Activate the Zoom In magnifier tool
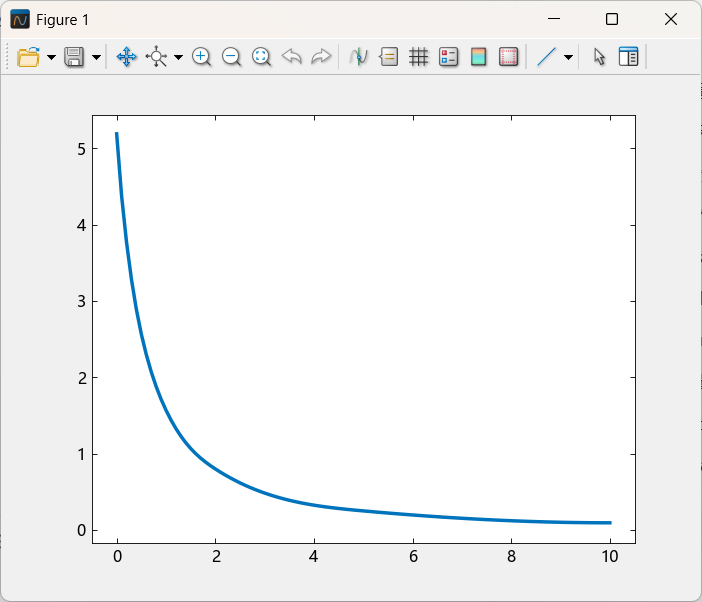 click(201, 57)
